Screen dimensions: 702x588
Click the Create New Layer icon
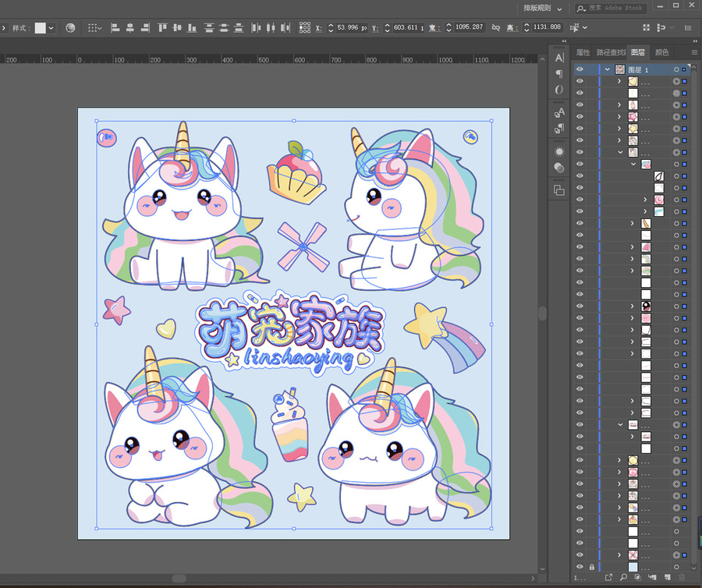(667, 577)
